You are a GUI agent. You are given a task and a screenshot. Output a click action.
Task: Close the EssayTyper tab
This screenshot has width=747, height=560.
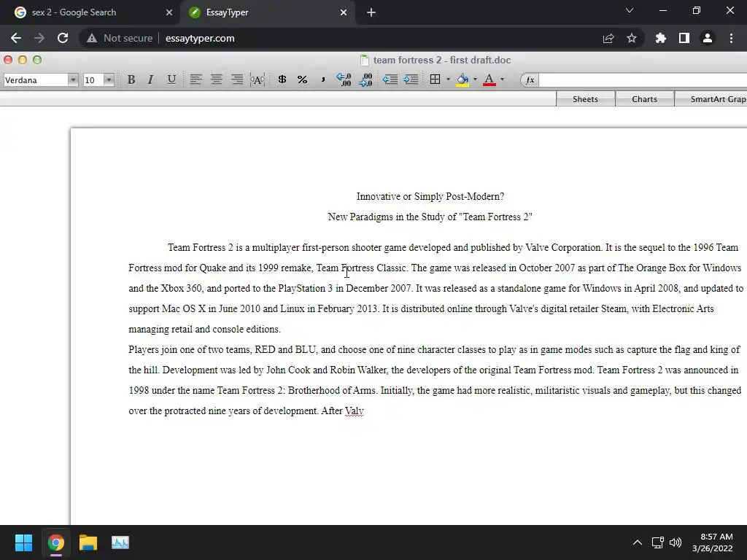tap(344, 12)
